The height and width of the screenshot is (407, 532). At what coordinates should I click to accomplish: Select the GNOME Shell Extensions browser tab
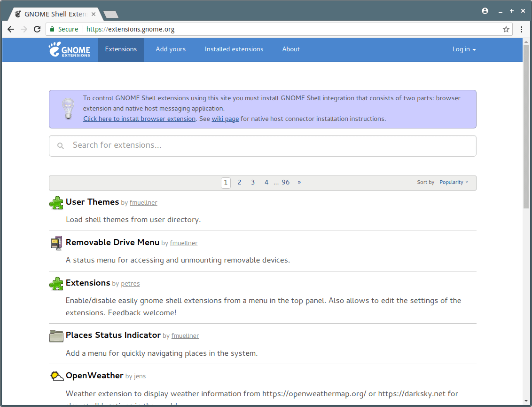point(55,14)
